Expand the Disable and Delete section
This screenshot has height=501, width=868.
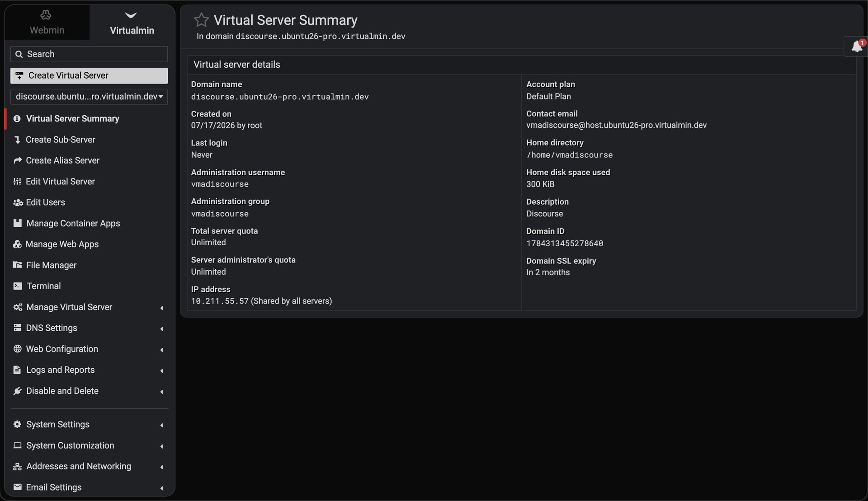click(x=89, y=391)
